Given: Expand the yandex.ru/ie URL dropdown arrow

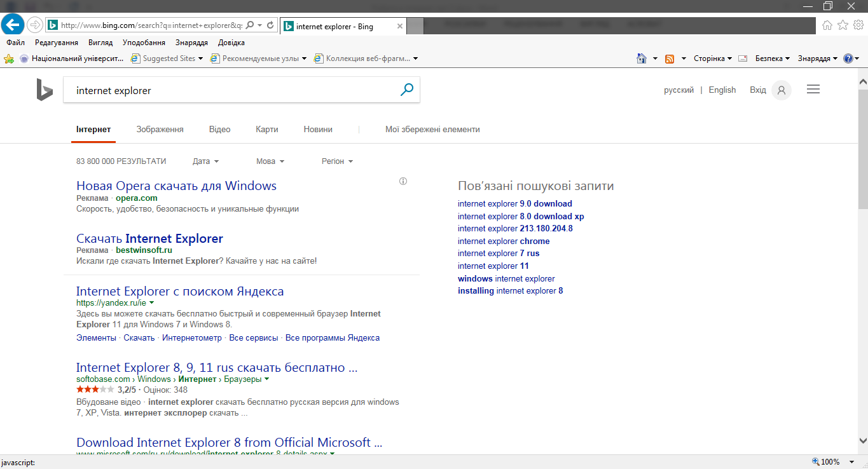Looking at the screenshot, I should pos(151,303).
